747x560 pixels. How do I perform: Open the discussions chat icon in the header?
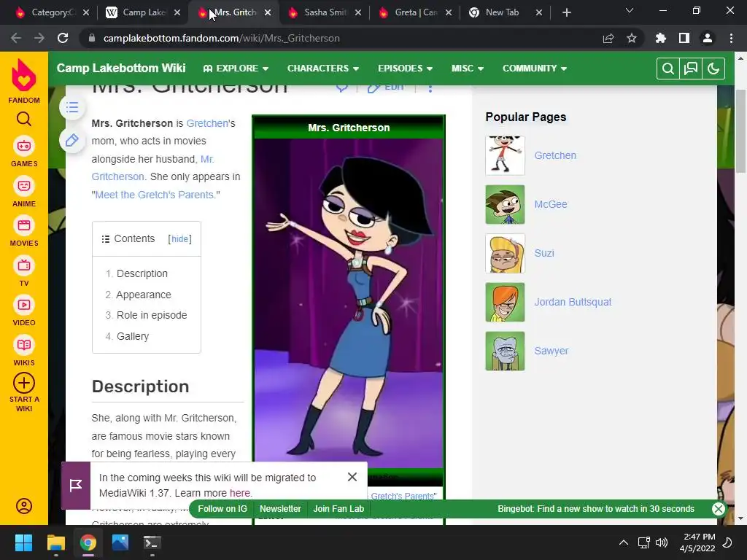[x=691, y=69]
